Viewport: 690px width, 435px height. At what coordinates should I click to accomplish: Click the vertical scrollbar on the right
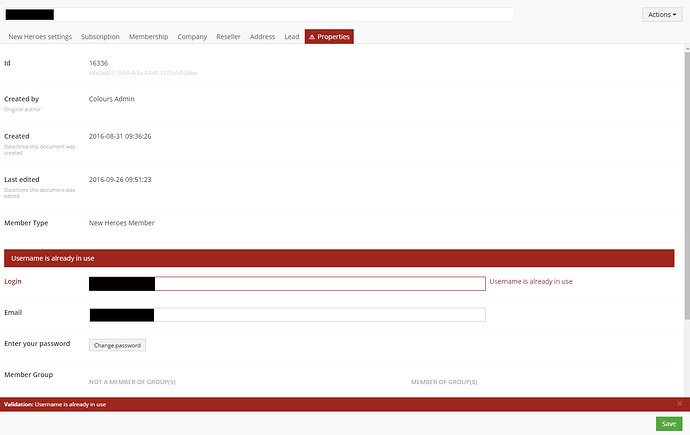[685, 200]
